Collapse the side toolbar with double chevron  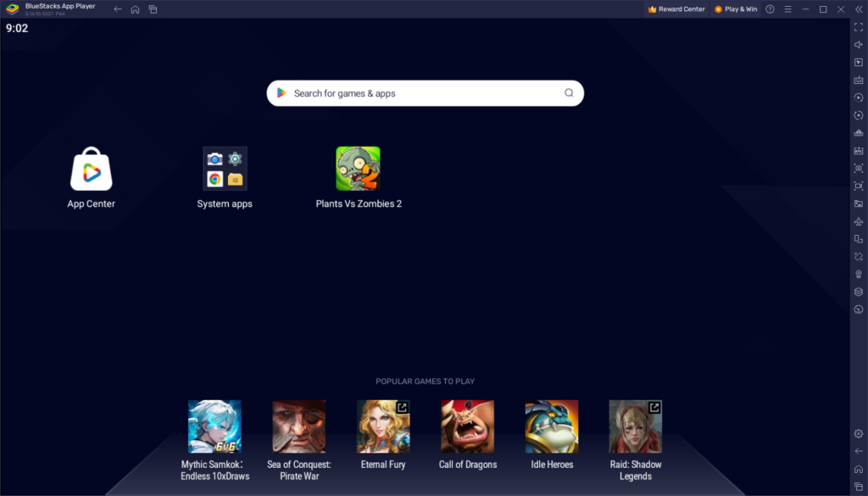(859, 9)
